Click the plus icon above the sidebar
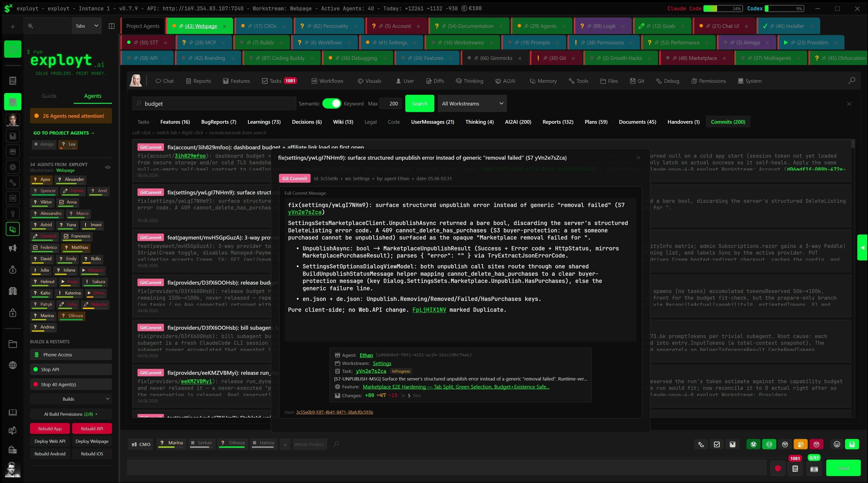 click(x=13, y=26)
